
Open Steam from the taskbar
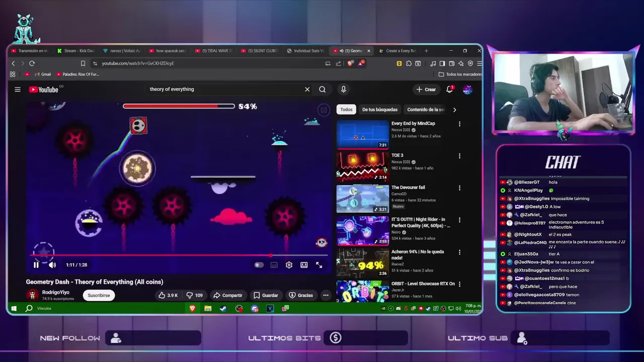(223, 308)
